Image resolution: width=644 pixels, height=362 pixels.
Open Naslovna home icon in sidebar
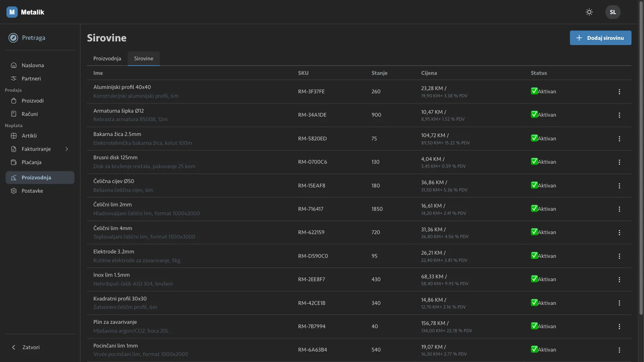point(14,65)
